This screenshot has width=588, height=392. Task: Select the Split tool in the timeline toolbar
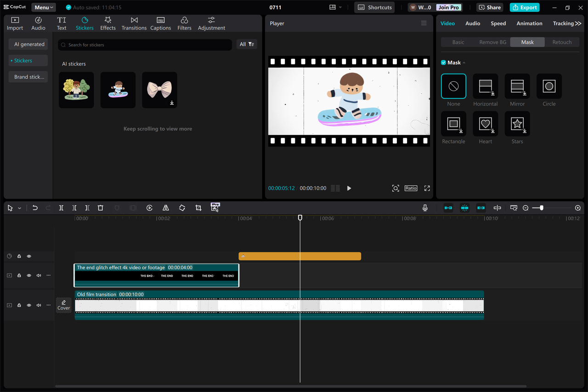pyautogui.click(x=61, y=208)
